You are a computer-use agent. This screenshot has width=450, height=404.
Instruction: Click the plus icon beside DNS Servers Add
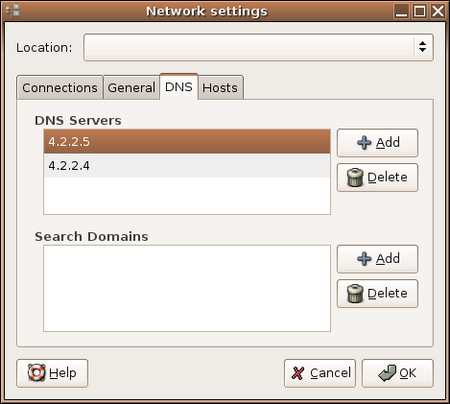pos(364,143)
